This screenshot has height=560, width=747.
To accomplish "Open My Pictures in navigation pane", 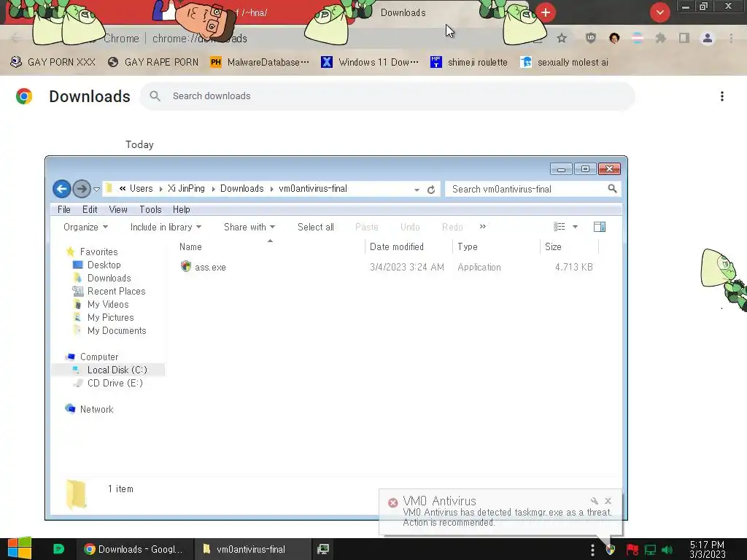I will pyautogui.click(x=111, y=318).
